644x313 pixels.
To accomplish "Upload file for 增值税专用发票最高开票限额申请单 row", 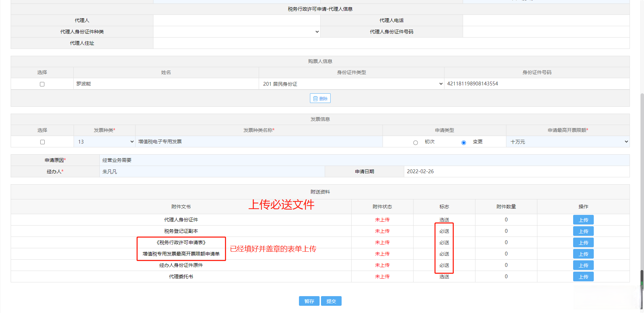I will tap(583, 254).
